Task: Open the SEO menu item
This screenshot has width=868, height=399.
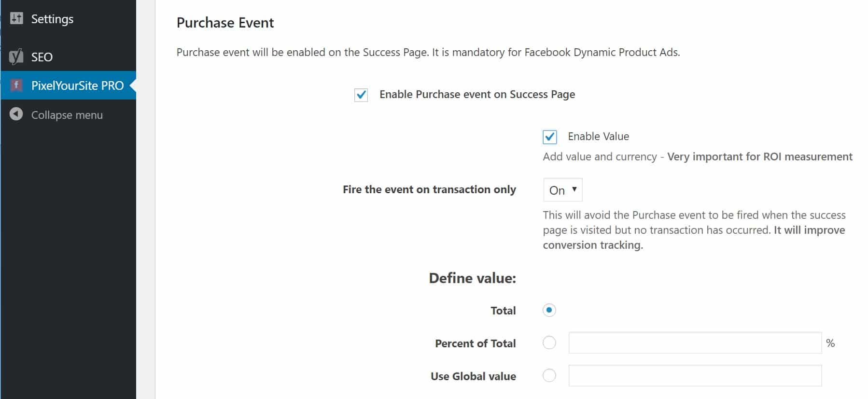Action: coord(42,57)
